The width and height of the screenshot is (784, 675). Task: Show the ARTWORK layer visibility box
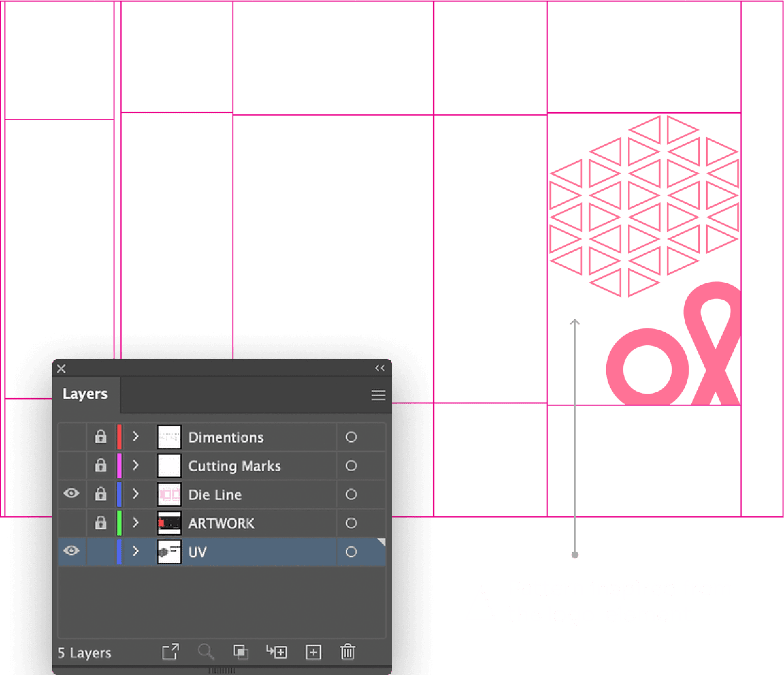pos(71,523)
